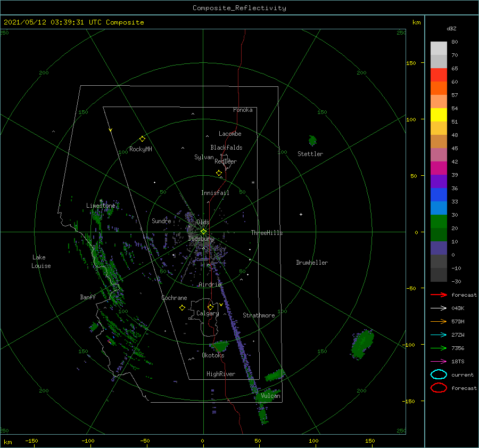The image size is (479, 448).
Task: Click the dBZ legend heading
Action: tap(451, 28)
